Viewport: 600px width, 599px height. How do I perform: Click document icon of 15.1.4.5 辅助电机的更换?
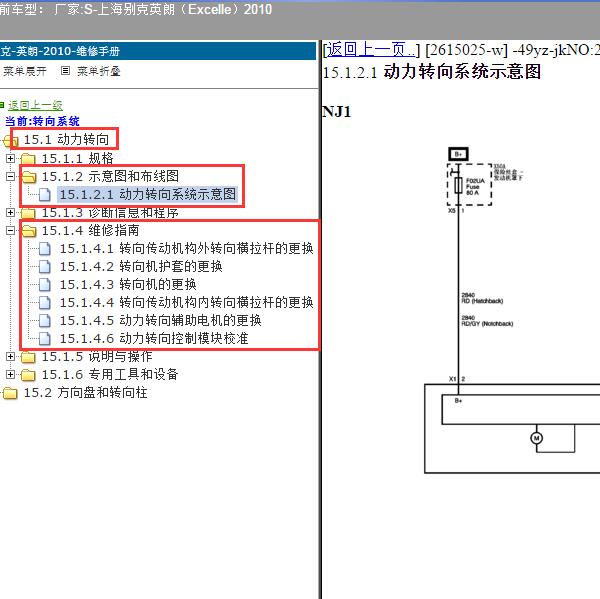[x=45, y=321]
